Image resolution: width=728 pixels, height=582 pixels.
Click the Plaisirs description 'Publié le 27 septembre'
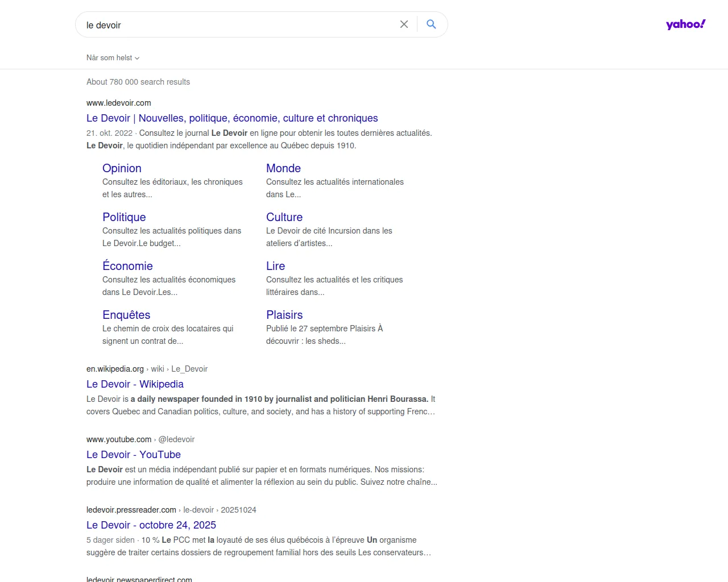pyautogui.click(x=325, y=335)
